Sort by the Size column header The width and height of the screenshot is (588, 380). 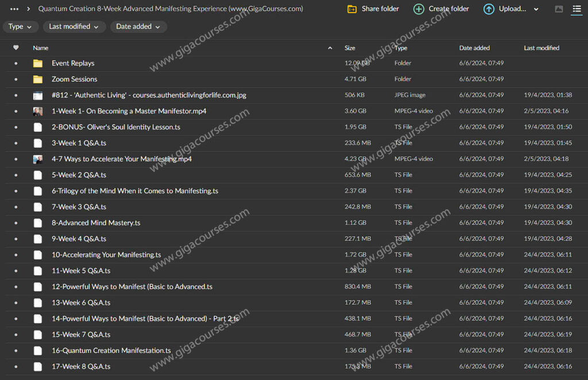point(350,48)
